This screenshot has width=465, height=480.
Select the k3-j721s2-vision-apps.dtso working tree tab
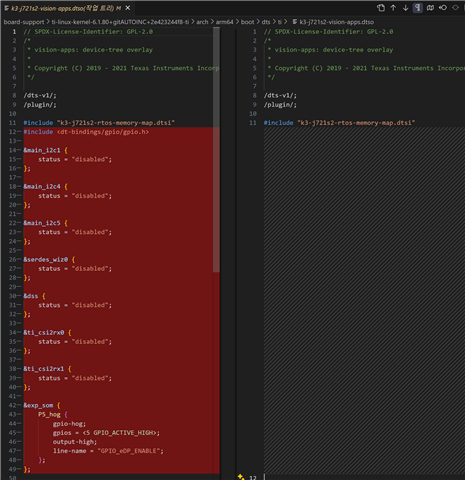click(66, 8)
